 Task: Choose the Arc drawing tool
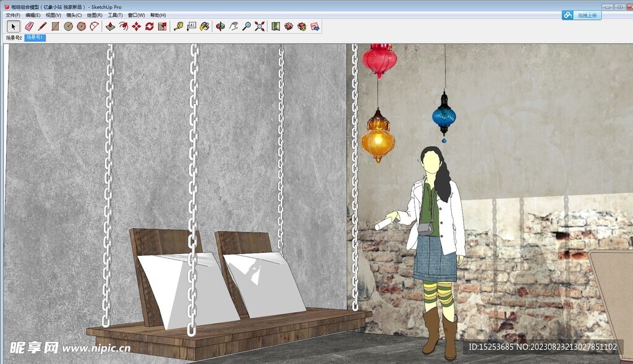click(94, 27)
